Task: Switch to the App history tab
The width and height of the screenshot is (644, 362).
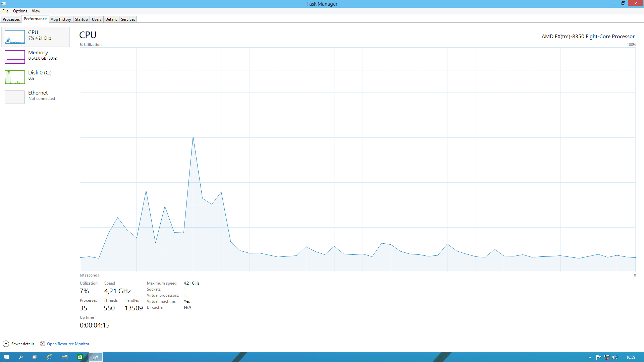Action: (61, 19)
